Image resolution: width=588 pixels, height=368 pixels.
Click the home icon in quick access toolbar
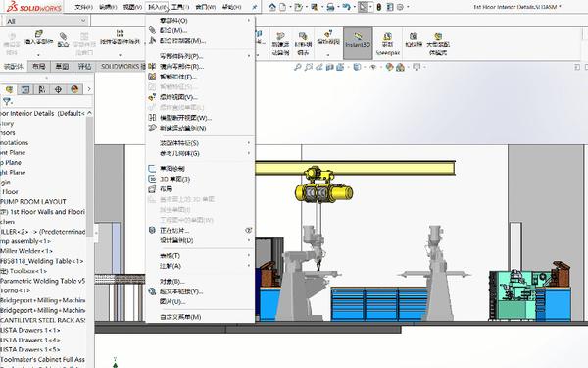pos(272,7)
